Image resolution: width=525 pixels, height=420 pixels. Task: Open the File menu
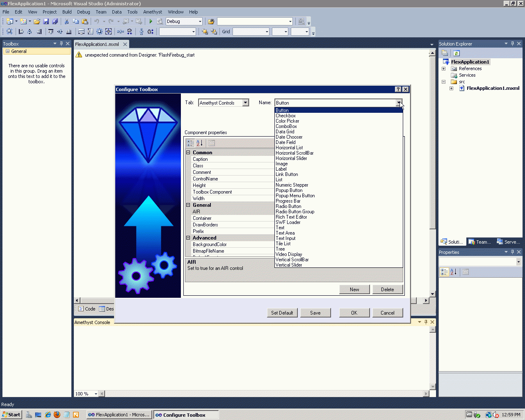(6, 12)
